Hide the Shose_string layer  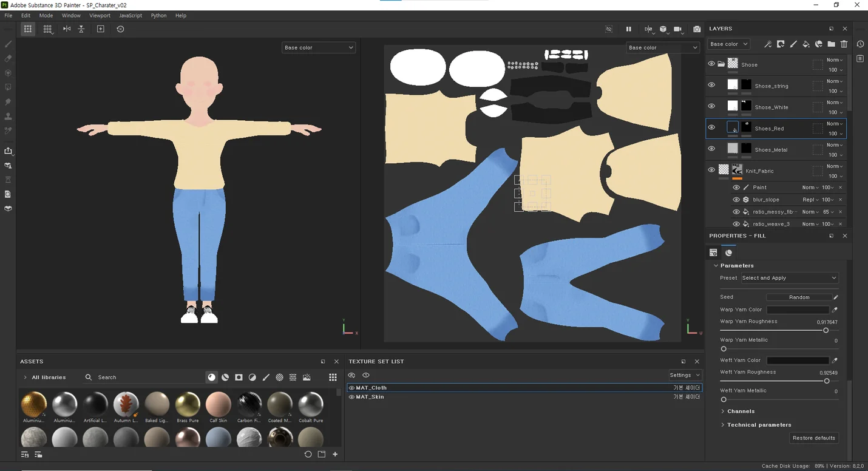[711, 85]
